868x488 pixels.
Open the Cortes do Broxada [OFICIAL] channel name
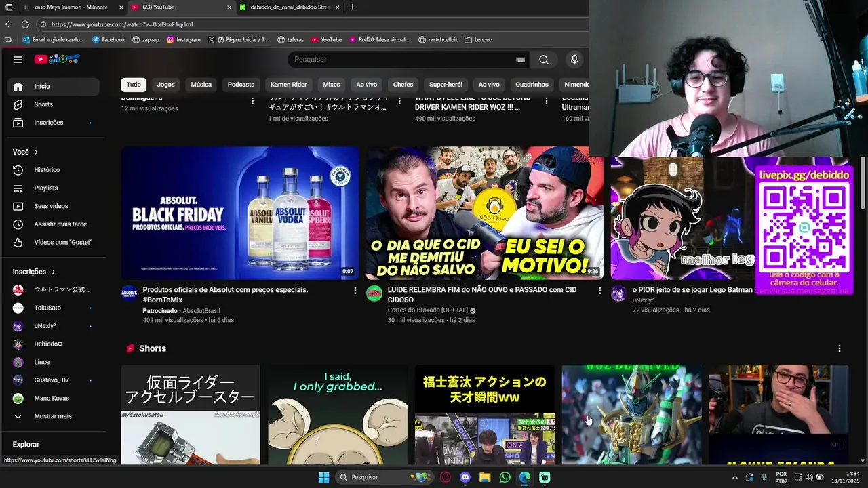pos(428,310)
